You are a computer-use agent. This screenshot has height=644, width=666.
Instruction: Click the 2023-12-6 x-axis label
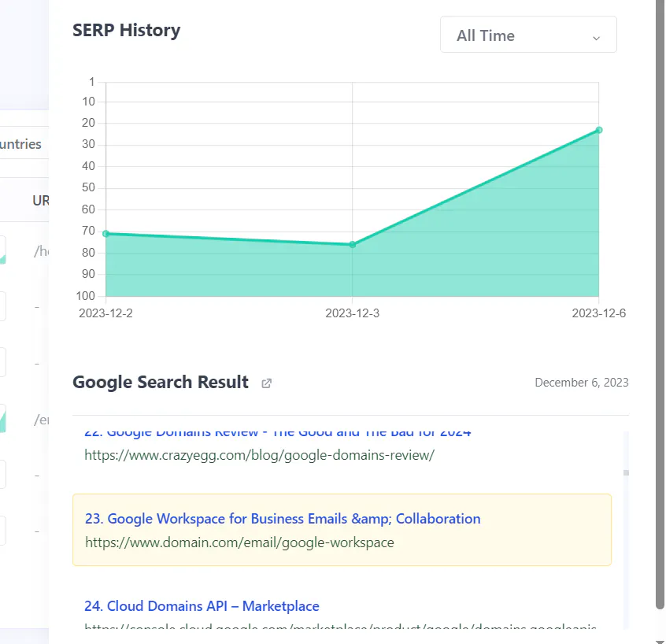pyautogui.click(x=599, y=313)
